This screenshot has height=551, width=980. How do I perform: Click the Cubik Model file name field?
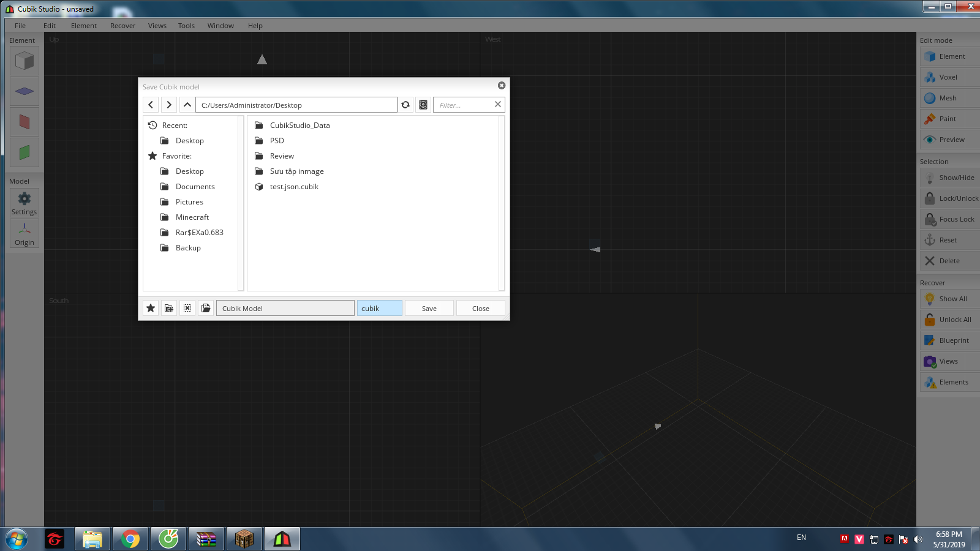[x=285, y=309]
